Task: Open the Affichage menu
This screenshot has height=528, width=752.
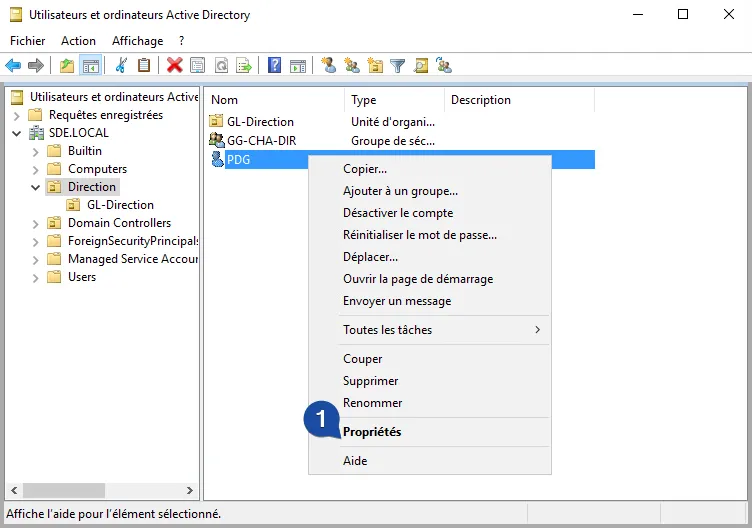Action: pos(137,41)
